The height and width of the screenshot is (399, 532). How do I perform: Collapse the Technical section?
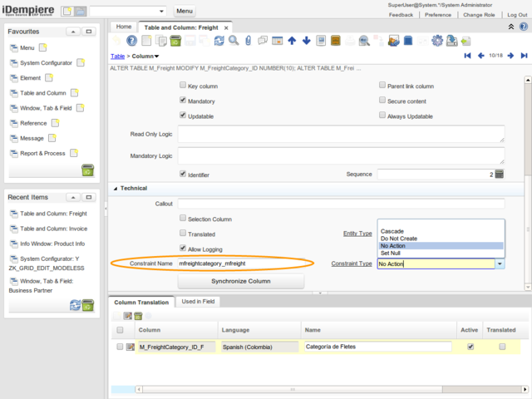(116, 189)
